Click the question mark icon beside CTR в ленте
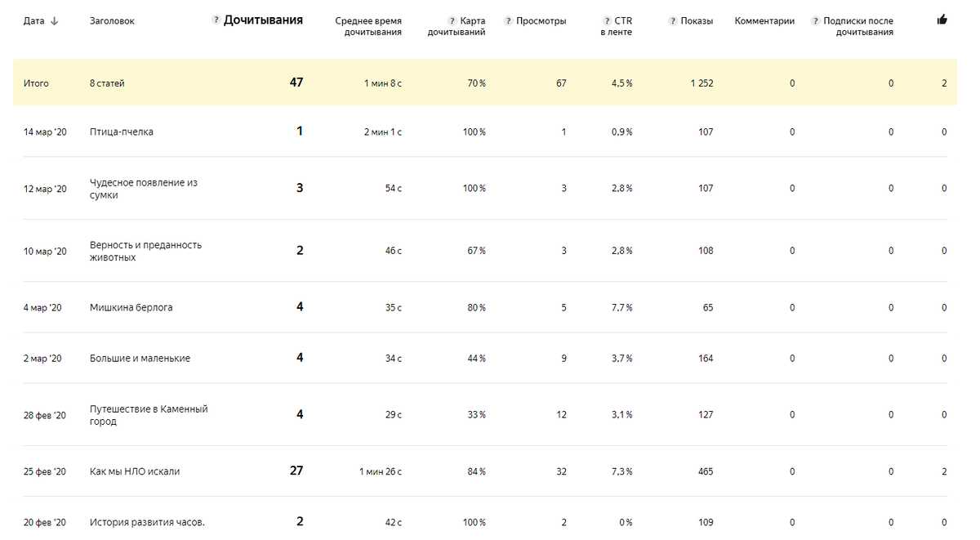Screen dimensions: 980x540 click(x=607, y=21)
